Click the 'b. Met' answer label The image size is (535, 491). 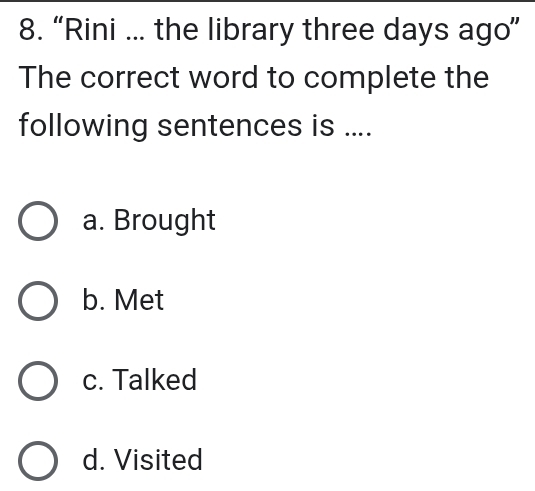tap(123, 300)
